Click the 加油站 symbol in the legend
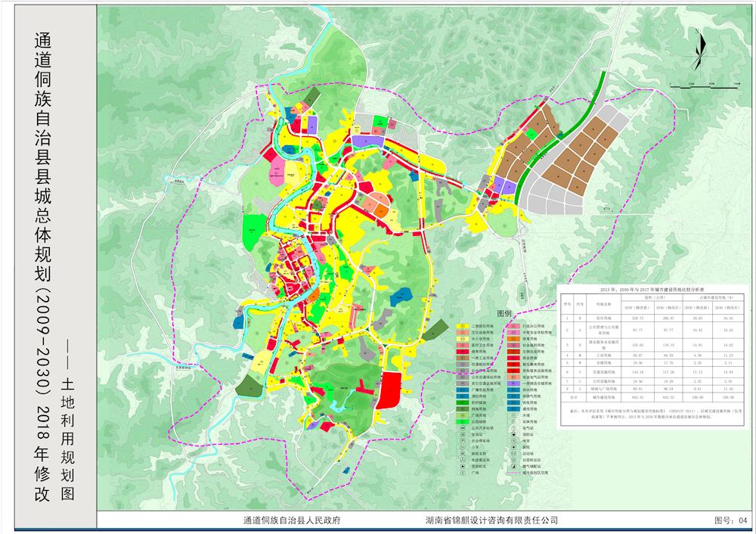756x534 pixels. (x=463, y=434)
